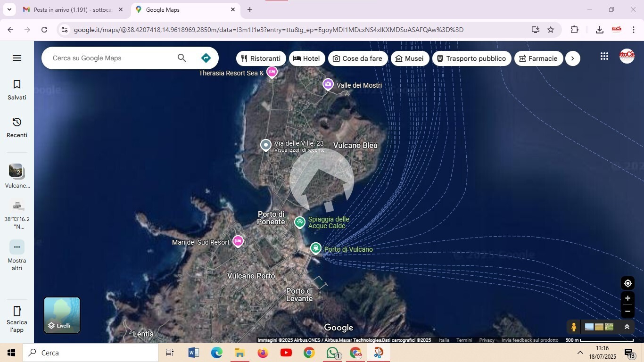The width and height of the screenshot is (644, 362).
Task: Zoom in with the plus button
Action: (627, 298)
